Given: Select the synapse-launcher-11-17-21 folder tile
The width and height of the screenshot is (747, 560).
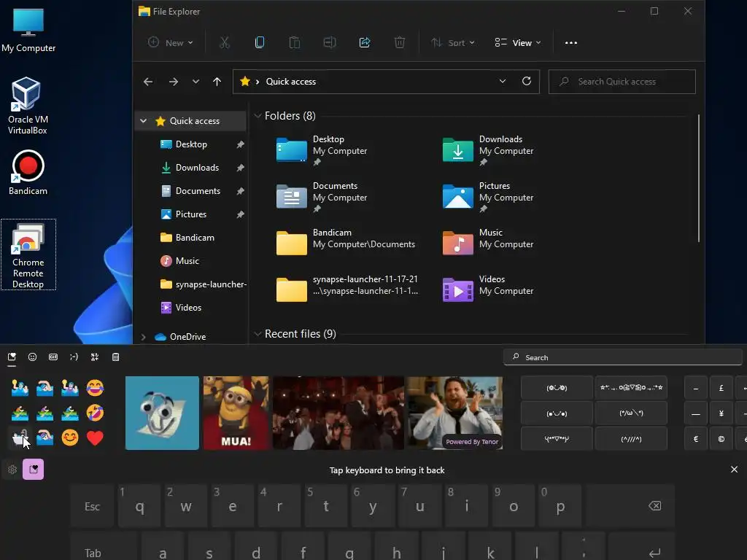Looking at the screenshot, I should tap(348, 289).
